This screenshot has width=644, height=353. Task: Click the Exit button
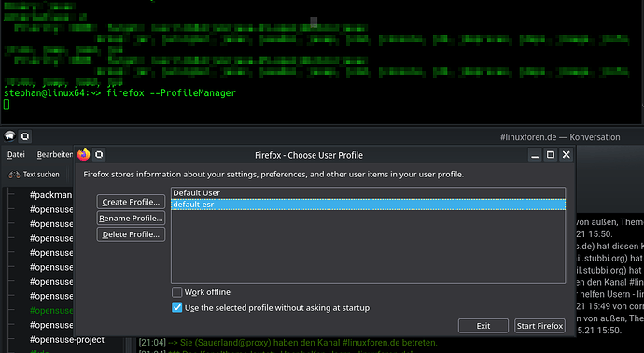pos(483,326)
